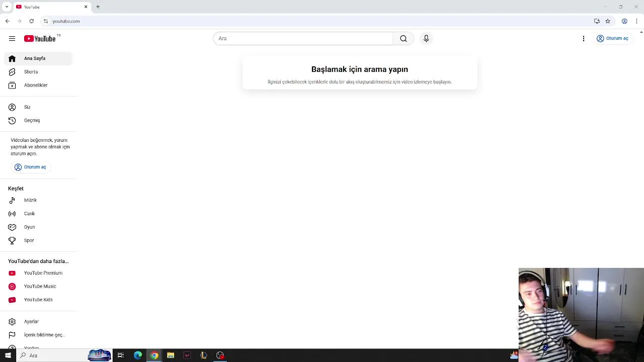The height and width of the screenshot is (362, 644).
Task: Open the weather widget in system tray
Action: [514, 355]
